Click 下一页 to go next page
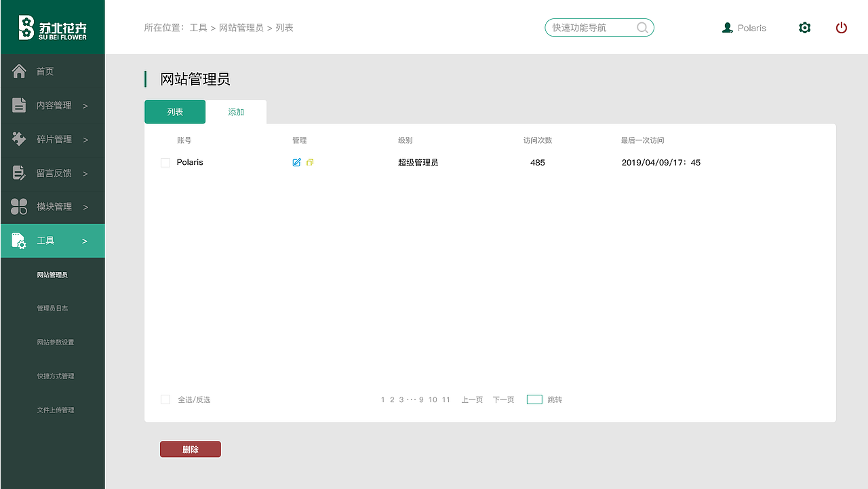The image size is (868, 489). pos(503,399)
